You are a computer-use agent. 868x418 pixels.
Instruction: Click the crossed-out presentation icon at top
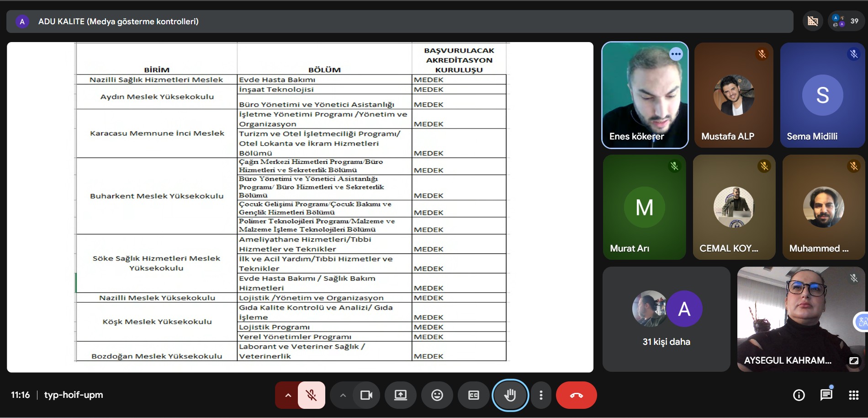click(x=813, y=21)
